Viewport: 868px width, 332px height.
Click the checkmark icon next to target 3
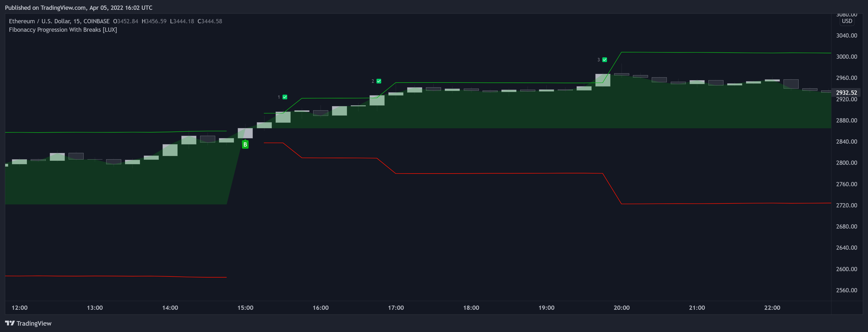pos(605,60)
